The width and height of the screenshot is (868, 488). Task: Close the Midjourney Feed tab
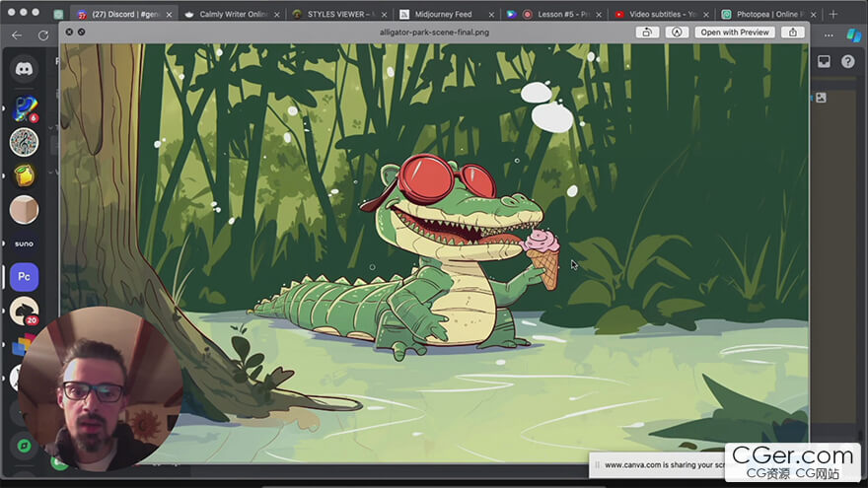[491, 15]
